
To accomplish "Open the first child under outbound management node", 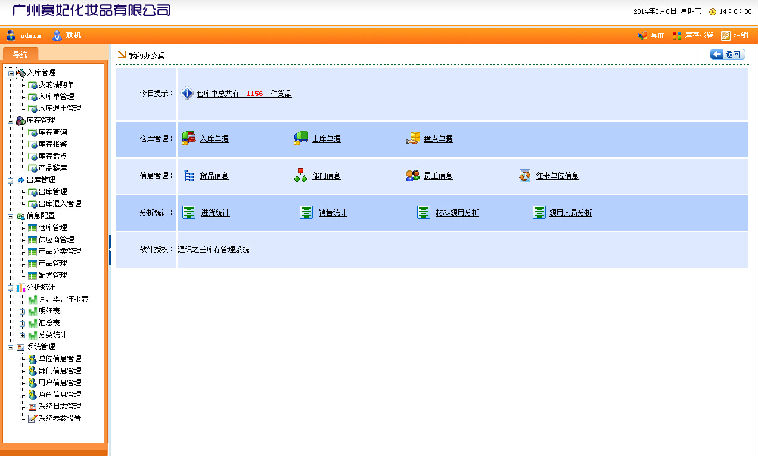I will pyautogui.click(x=53, y=192).
